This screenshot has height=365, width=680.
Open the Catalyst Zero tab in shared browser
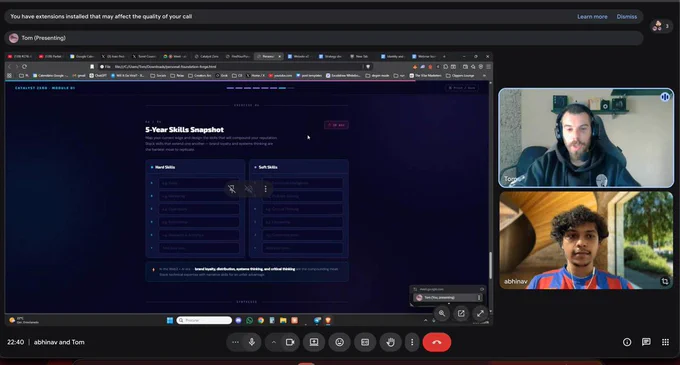click(x=206, y=56)
